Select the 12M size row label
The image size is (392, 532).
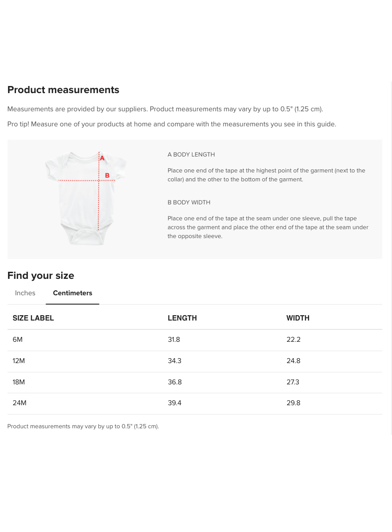tap(19, 361)
